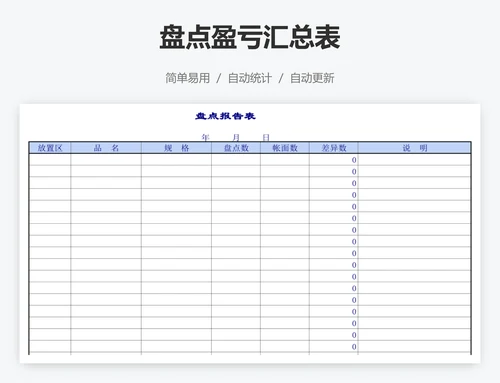The height and width of the screenshot is (383, 500).
Task: Select the 帐面数 column header
Action: [x=285, y=148]
